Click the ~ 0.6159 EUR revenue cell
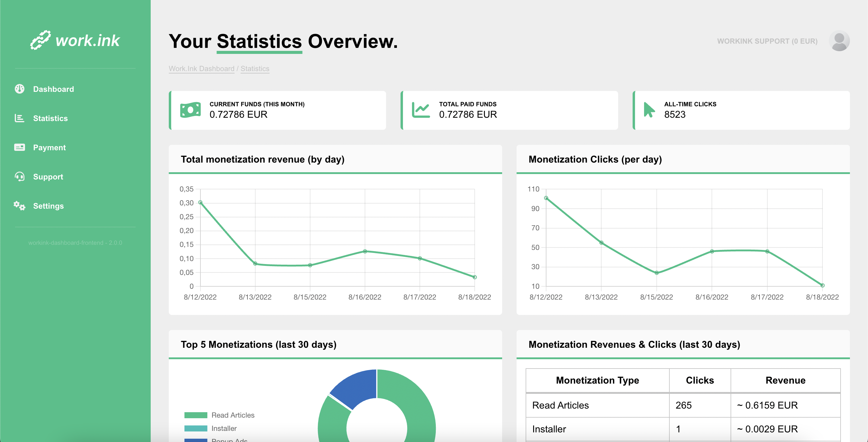Viewport: 868px width, 442px height. click(785, 405)
